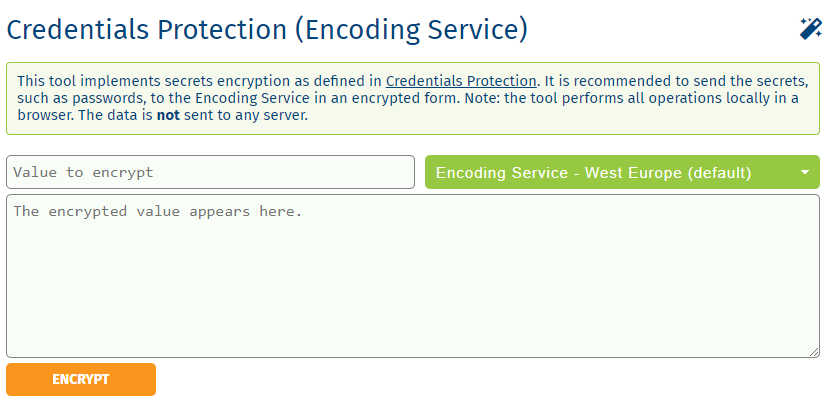
Task: Select the West Europe (default) combo box label
Action: click(593, 172)
